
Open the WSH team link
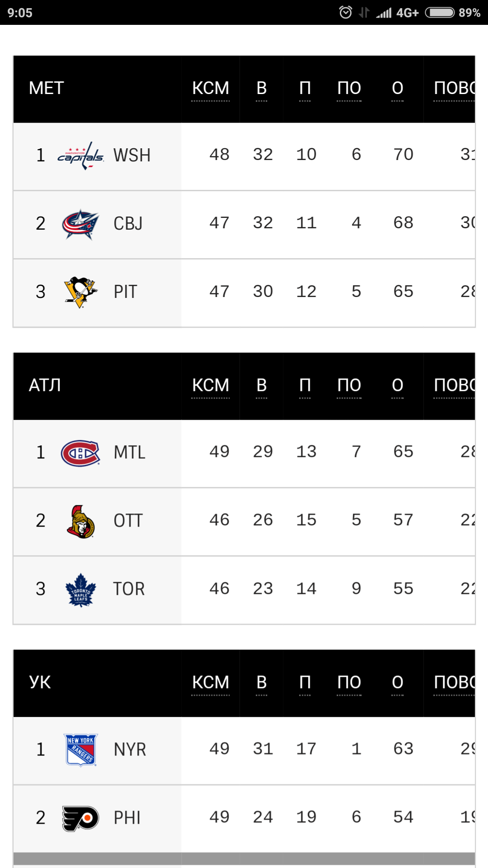132,156
